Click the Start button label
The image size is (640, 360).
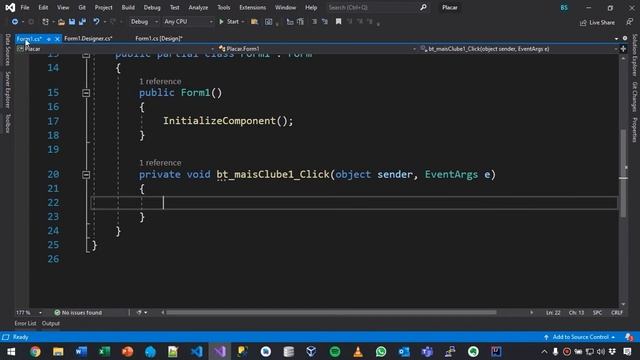(233, 22)
